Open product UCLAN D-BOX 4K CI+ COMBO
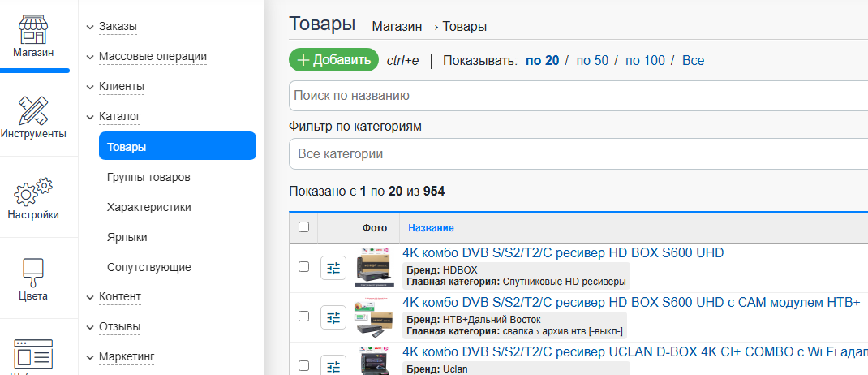This screenshot has width=868, height=375. coord(635,351)
